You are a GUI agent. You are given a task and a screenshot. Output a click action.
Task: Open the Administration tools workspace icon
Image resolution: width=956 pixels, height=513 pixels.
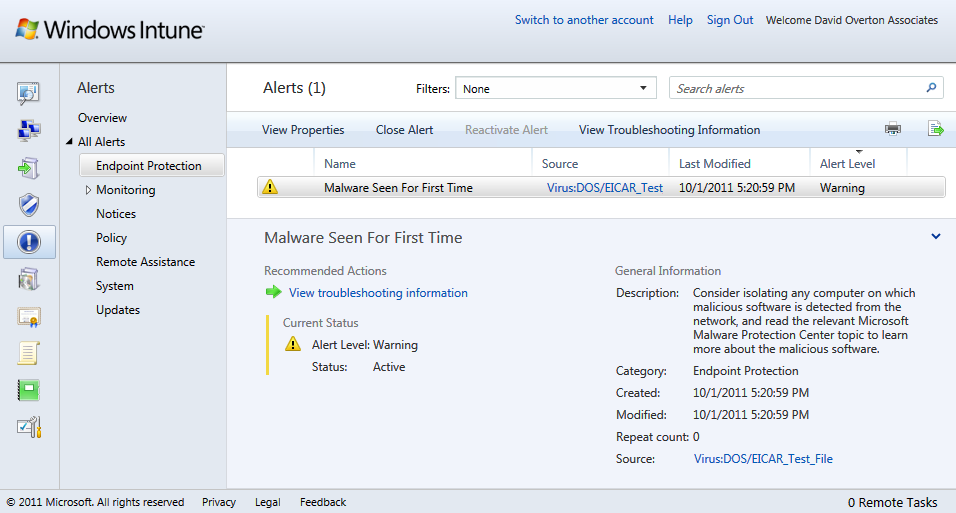coord(29,428)
